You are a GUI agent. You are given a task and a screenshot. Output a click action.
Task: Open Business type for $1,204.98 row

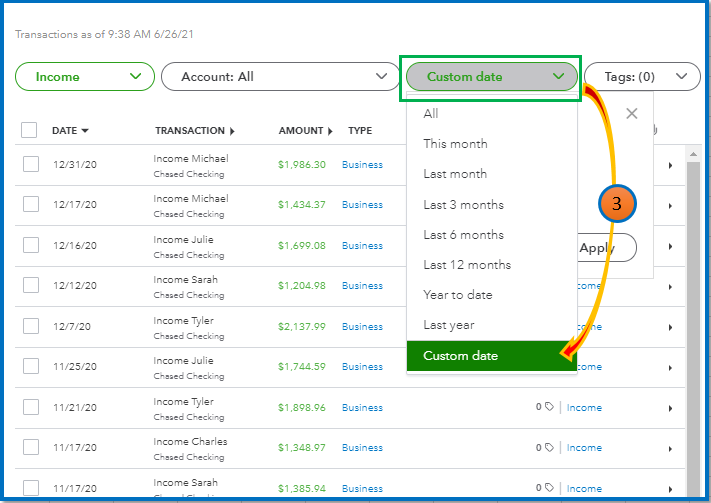click(x=362, y=286)
